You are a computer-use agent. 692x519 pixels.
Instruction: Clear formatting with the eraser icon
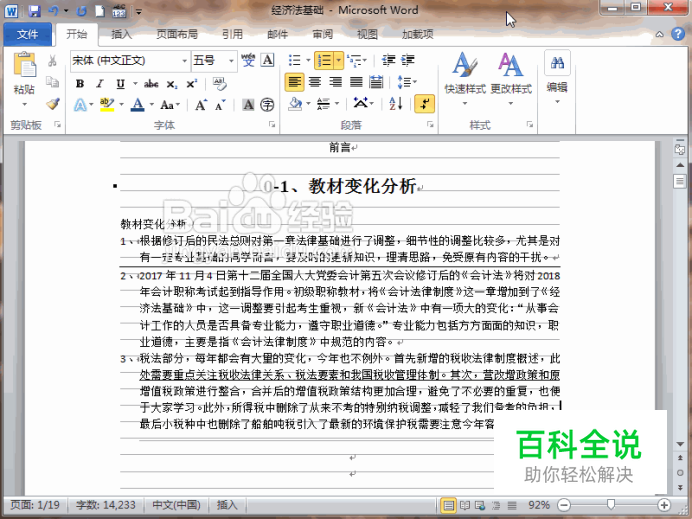pyautogui.click(x=219, y=83)
